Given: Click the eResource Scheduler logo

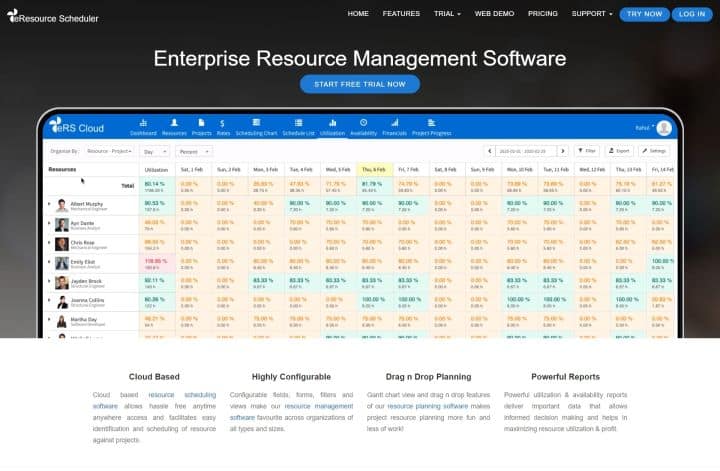Looking at the screenshot, I should (53, 17).
